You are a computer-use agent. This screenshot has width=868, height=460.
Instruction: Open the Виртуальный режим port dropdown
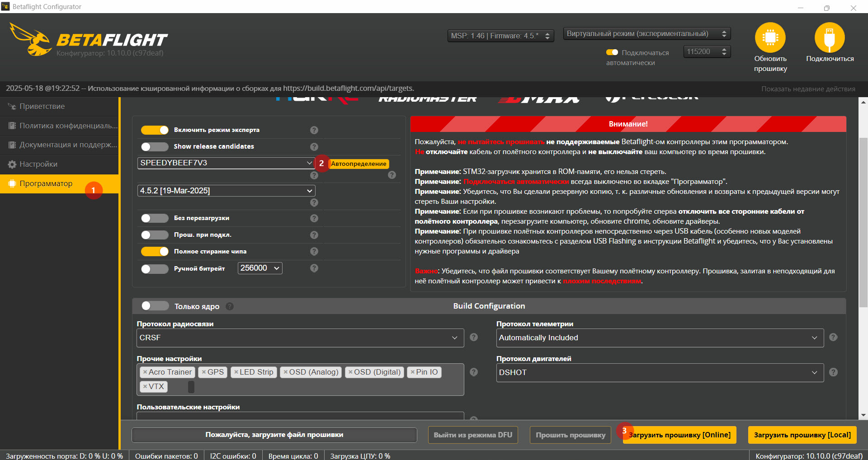(647, 34)
